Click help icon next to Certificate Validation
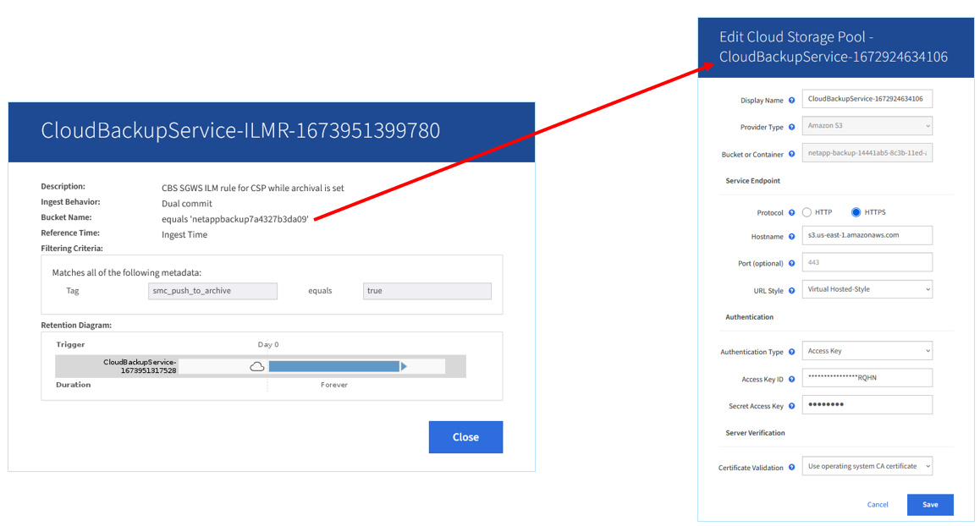Screen dimensions: 980x526 [x=791, y=468]
